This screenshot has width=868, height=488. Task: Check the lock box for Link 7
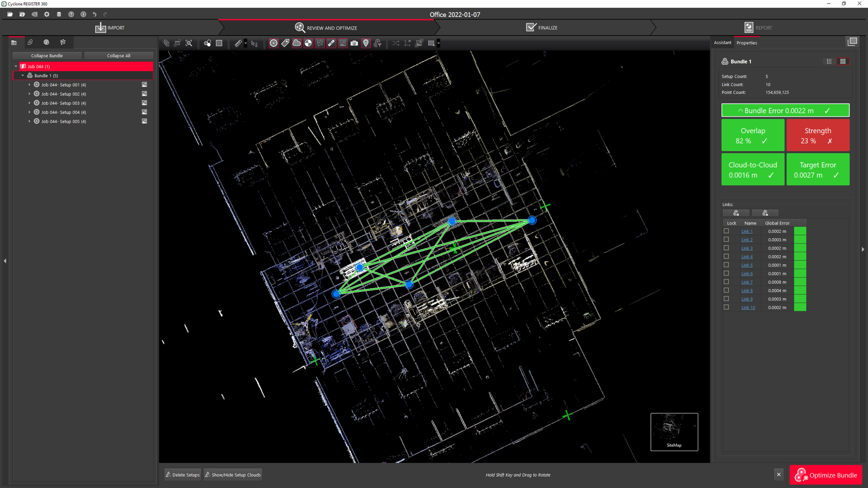pos(726,282)
